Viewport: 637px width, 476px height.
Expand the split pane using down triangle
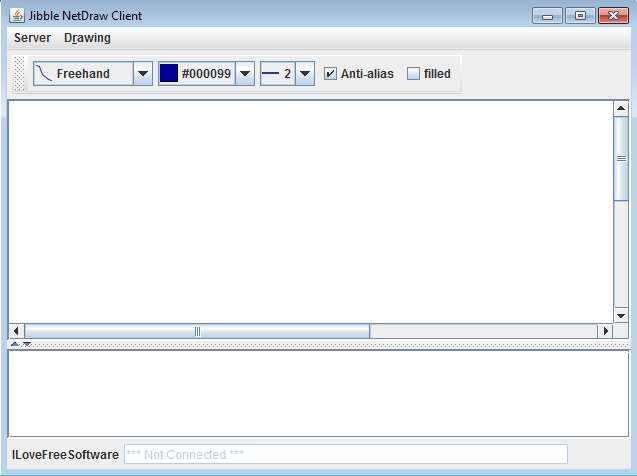point(27,344)
